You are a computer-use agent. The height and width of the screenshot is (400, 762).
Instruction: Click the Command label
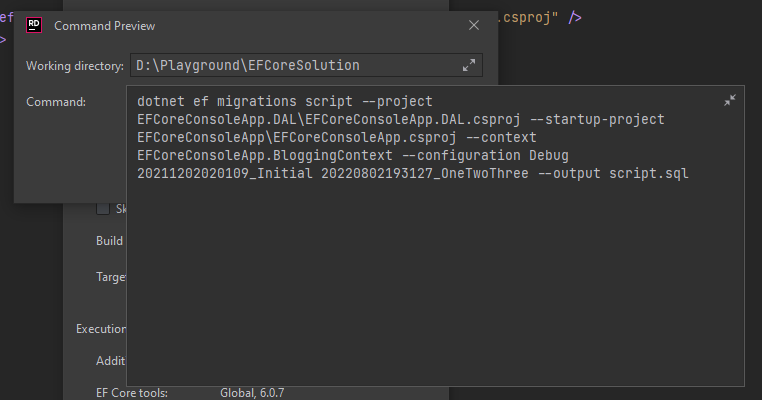coord(56,101)
